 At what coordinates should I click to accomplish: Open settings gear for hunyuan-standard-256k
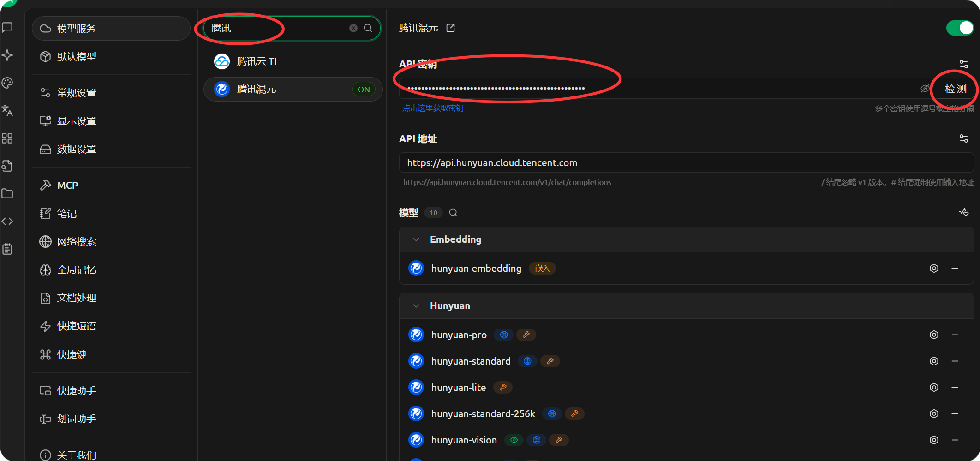pos(934,414)
